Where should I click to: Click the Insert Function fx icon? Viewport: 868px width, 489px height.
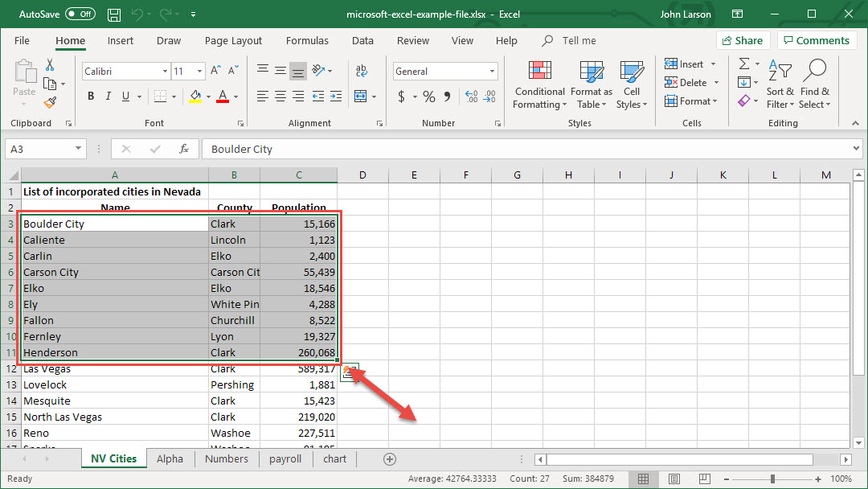(184, 149)
